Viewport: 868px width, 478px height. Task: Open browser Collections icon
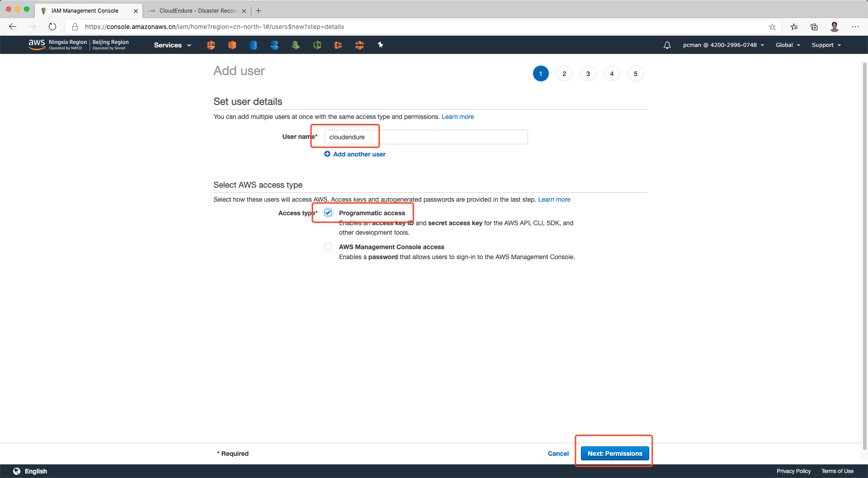click(x=814, y=27)
